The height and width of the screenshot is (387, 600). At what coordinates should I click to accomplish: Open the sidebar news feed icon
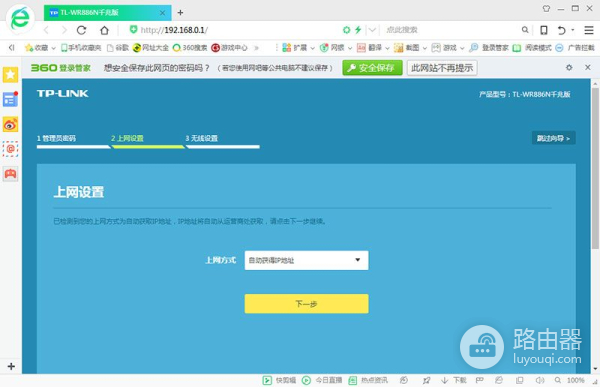10,100
